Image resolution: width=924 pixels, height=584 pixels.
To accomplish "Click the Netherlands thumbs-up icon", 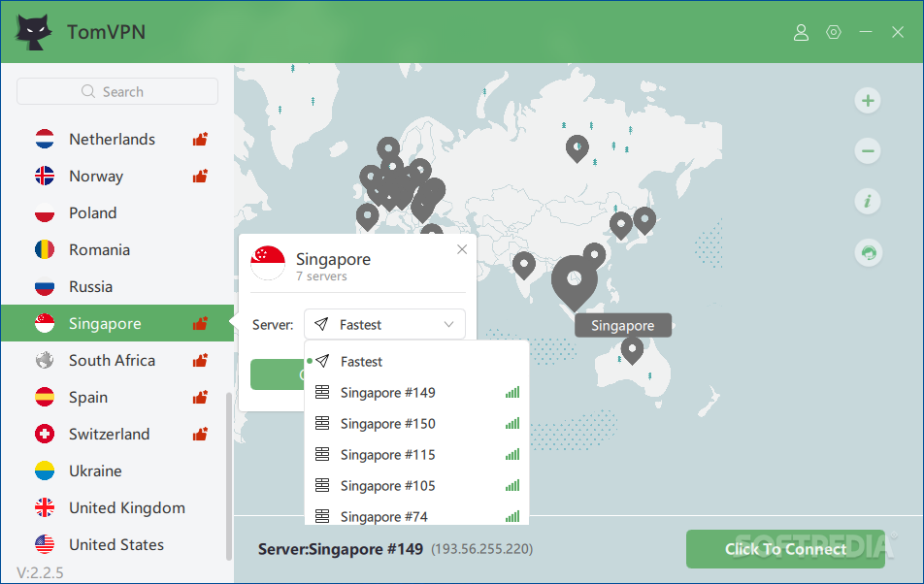I will [x=200, y=139].
